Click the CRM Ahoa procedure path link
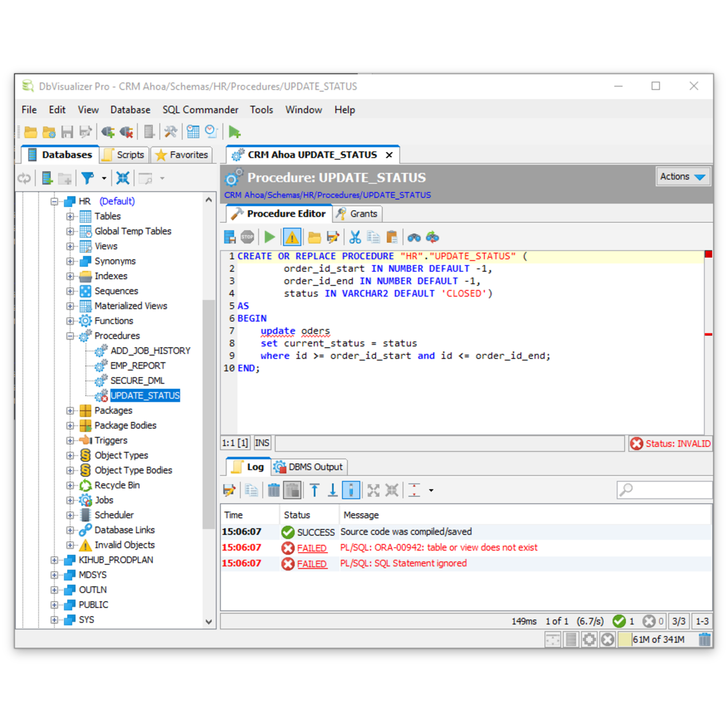Viewport: 728px width, 728px height. coord(328,195)
